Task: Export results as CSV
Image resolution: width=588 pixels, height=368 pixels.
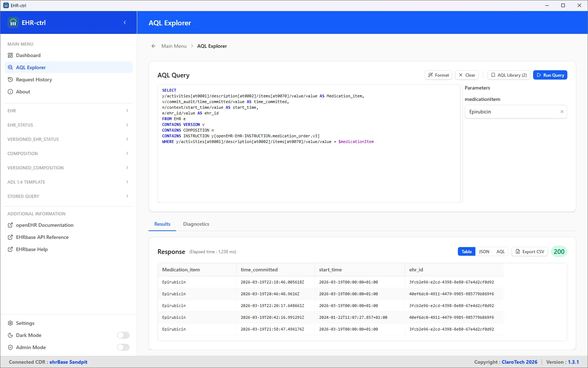Action: pyautogui.click(x=530, y=251)
